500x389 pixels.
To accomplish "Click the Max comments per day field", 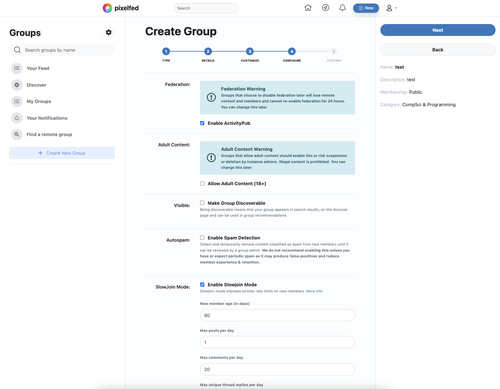I will point(277,369).
